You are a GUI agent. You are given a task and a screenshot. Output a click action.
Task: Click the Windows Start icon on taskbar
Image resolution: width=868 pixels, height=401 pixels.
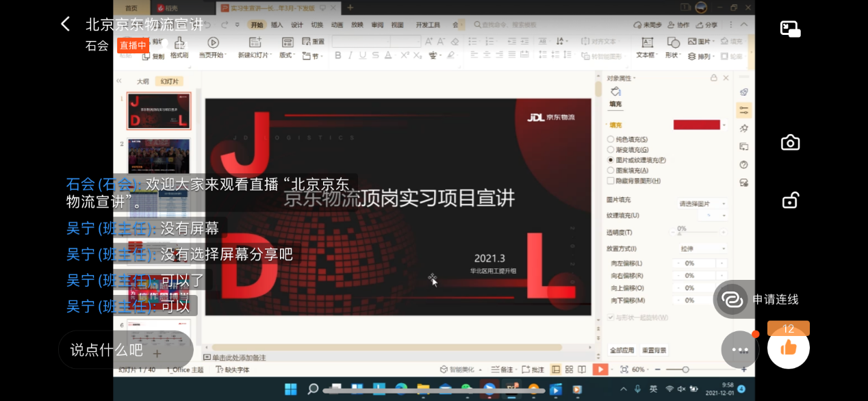[x=291, y=389]
